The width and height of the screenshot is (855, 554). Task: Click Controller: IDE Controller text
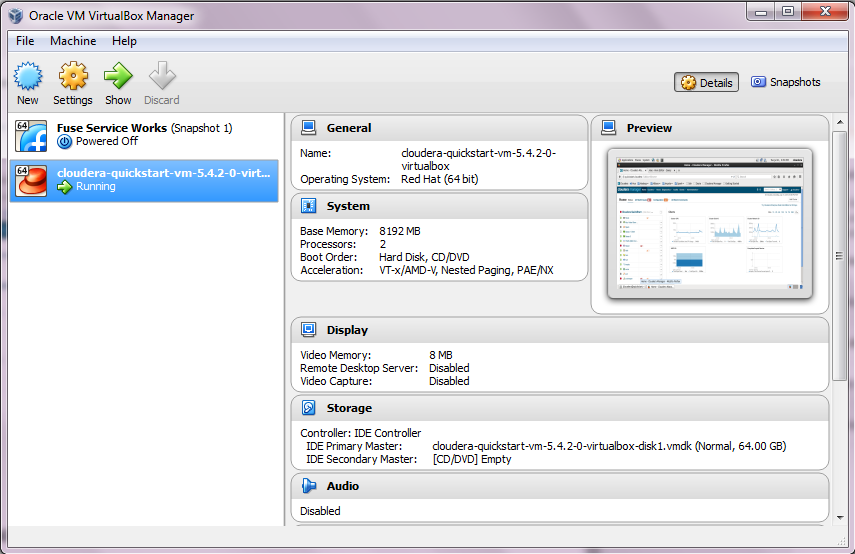tap(360, 433)
